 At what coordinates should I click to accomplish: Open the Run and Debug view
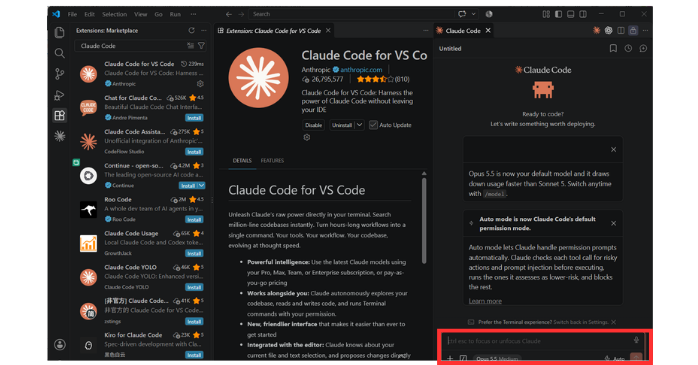click(59, 95)
